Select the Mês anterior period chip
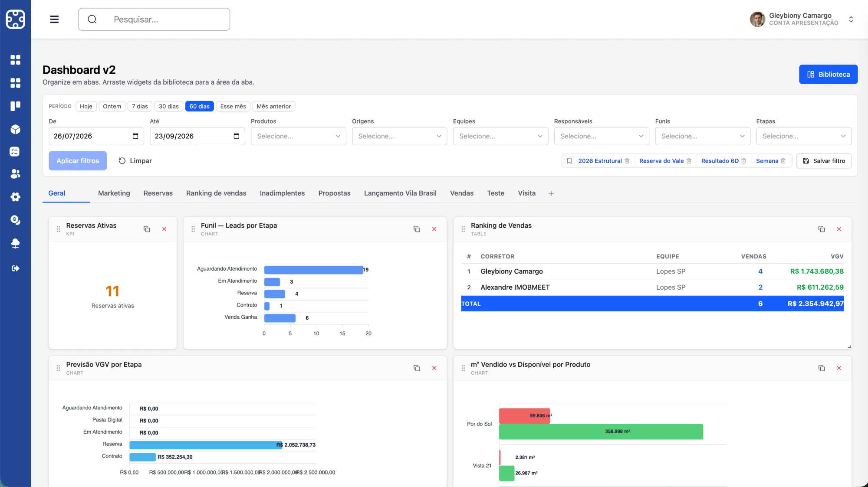Screen dimensions: 868x487 point(274,106)
